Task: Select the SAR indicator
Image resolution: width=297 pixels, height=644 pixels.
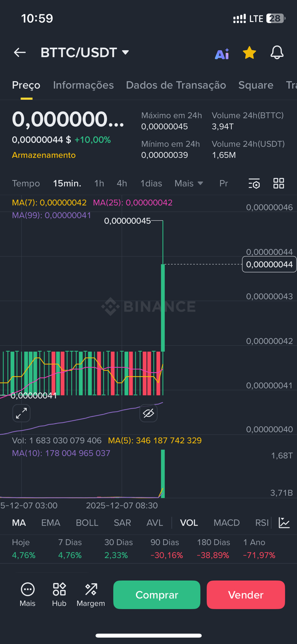Action: point(122,523)
